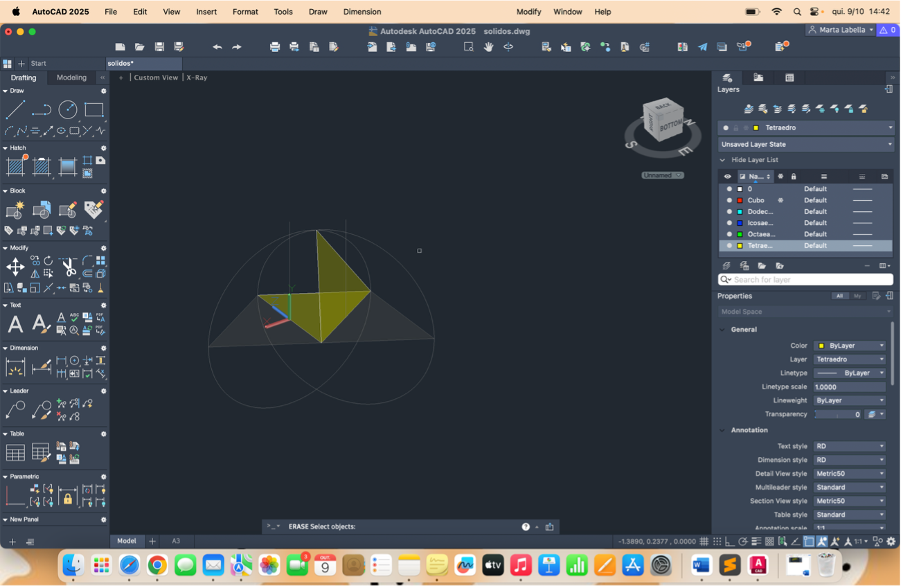
Task: Toggle the All filter in Properties panel
Action: pyautogui.click(x=839, y=296)
